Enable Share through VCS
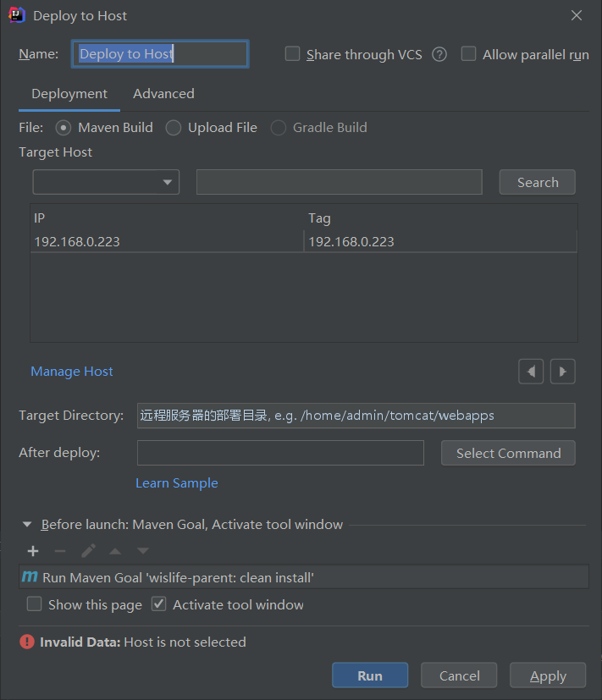Screen dimensions: 602x700 292,53
